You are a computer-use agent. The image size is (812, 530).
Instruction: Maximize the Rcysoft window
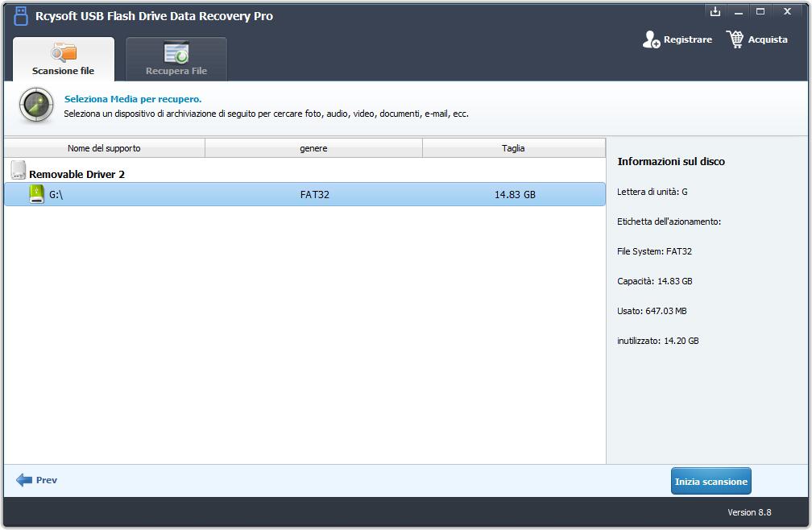click(760, 11)
